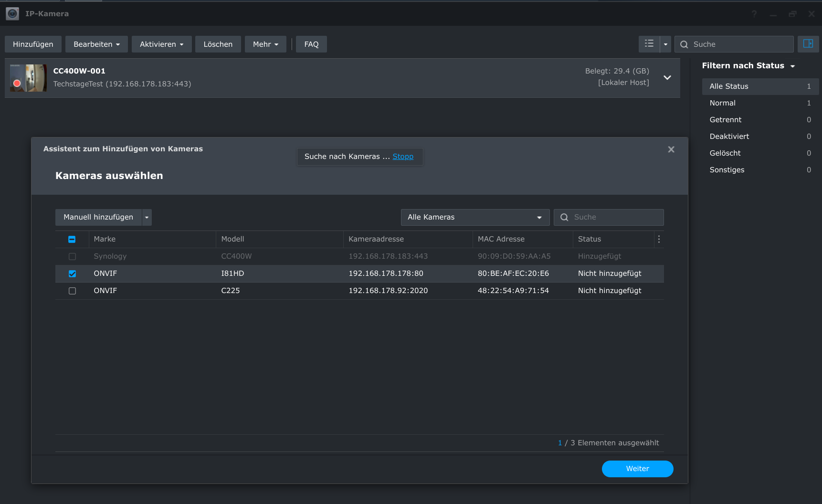Toggle the side panel layout icon

tap(808, 44)
